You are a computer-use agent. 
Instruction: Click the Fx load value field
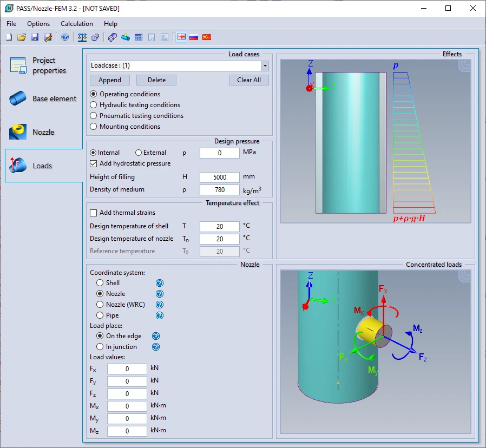click(x=127, y=369)
